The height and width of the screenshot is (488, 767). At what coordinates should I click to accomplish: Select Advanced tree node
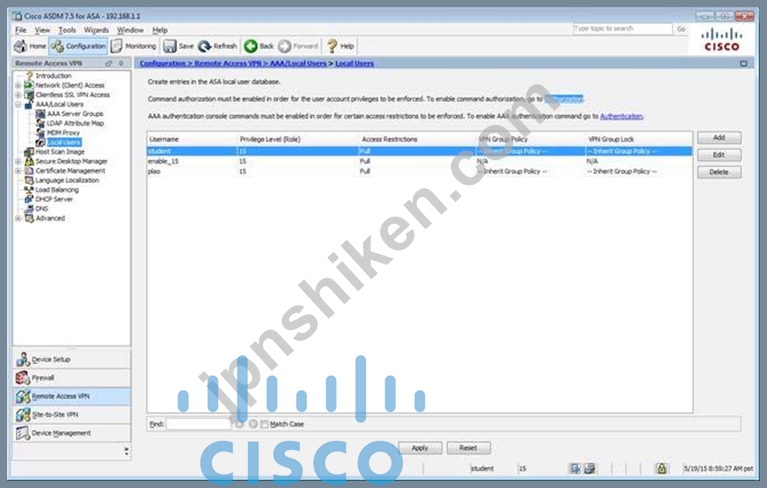click(x=50, y=218)
